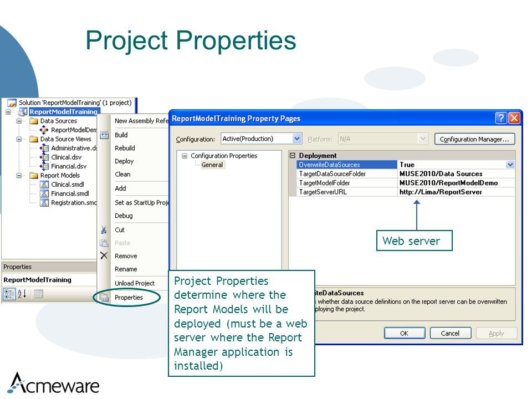Choose Deploy in the context menu
Image resolution: width=532 pixels, height=399 pixels.
pos(124,161)
